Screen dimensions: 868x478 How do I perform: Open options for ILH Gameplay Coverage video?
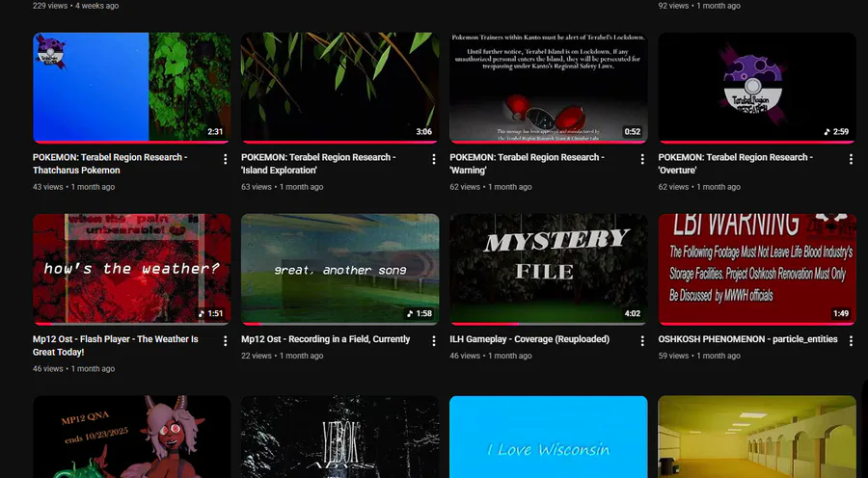(x=642, y=341)
